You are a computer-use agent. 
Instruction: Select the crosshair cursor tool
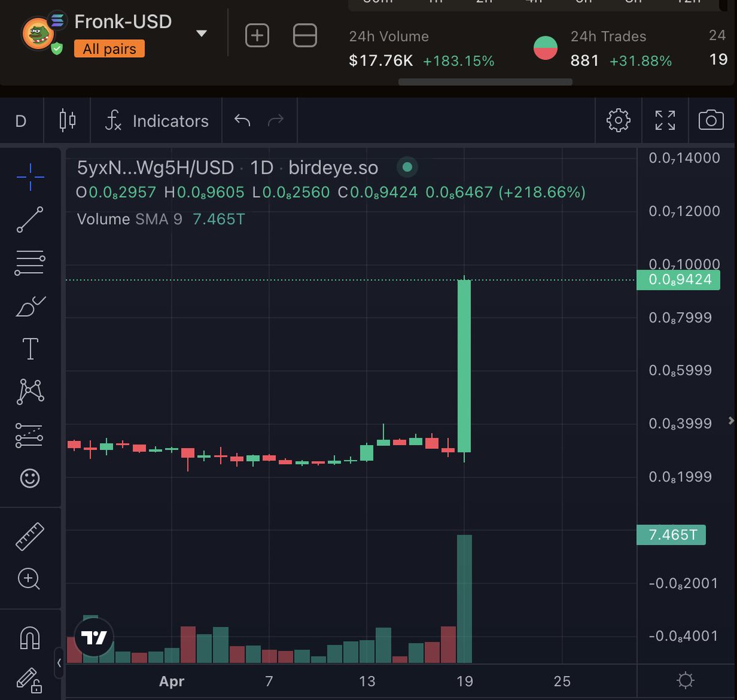pyautogui.click(x=30, y=177)
